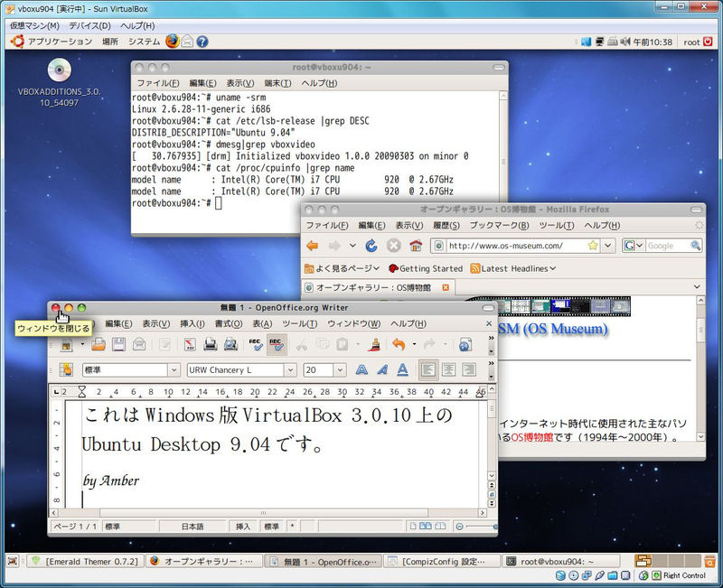The width and height of the screenshot is (723, 588).
Task: Align text left in Writer
Action: tap(428, 369)
